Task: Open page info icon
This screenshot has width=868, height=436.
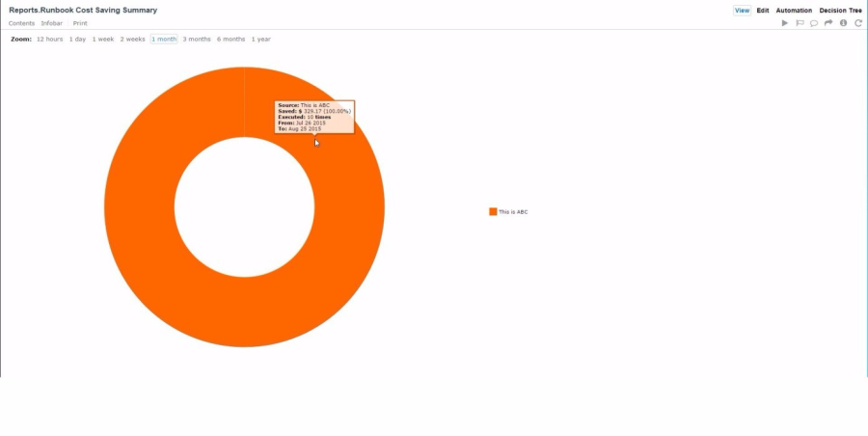Action: [843, 23]
